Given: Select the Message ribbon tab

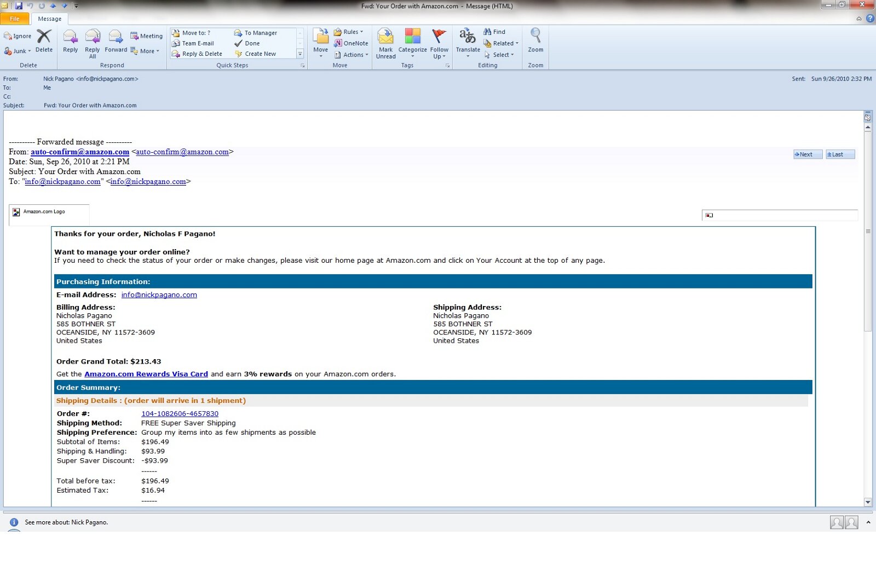Looking at the screenshot, I should [x=50, y=19].
